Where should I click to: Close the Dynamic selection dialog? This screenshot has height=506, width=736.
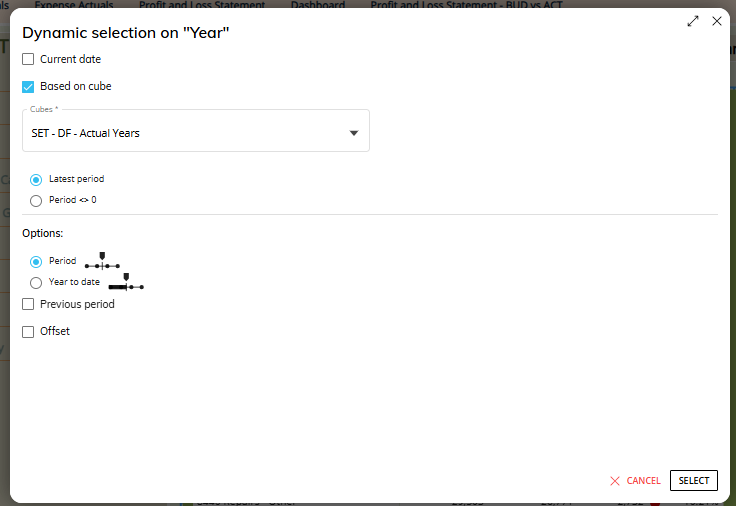(717, 21)
